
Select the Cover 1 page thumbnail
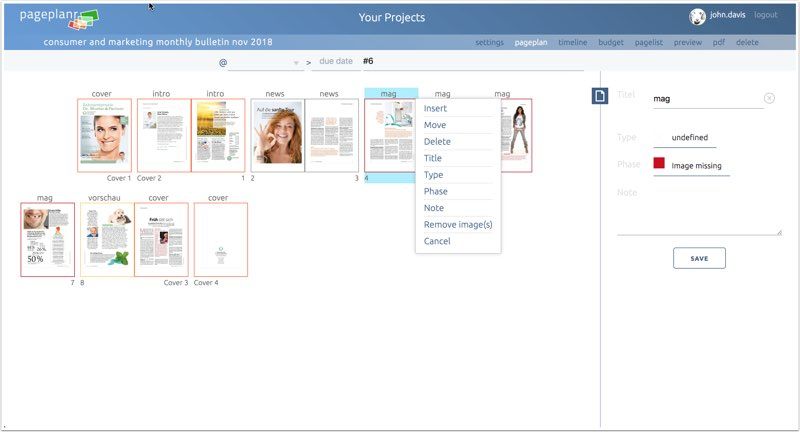(x=104, y=135)
